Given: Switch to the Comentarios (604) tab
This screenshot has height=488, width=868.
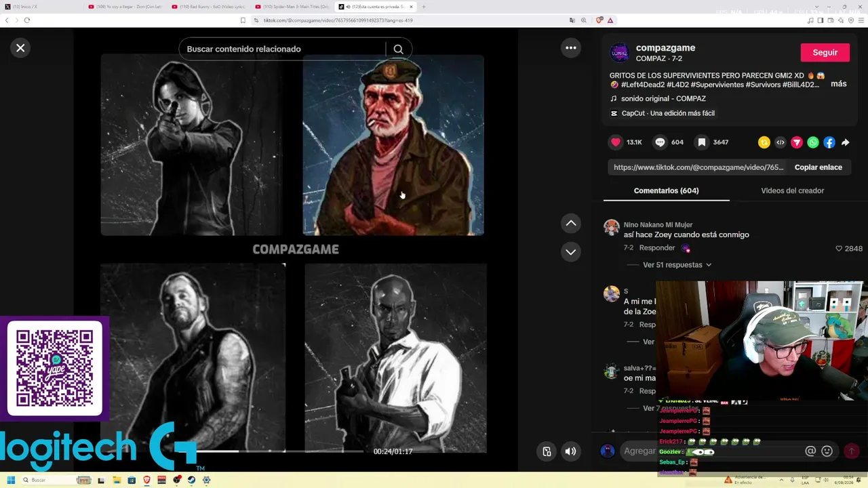Looking at the screenshot, I should tap(666, 190).
